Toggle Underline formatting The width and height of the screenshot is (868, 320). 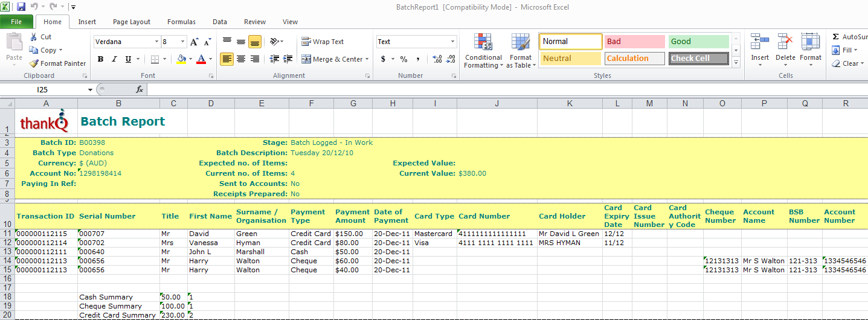coord(128,59)
